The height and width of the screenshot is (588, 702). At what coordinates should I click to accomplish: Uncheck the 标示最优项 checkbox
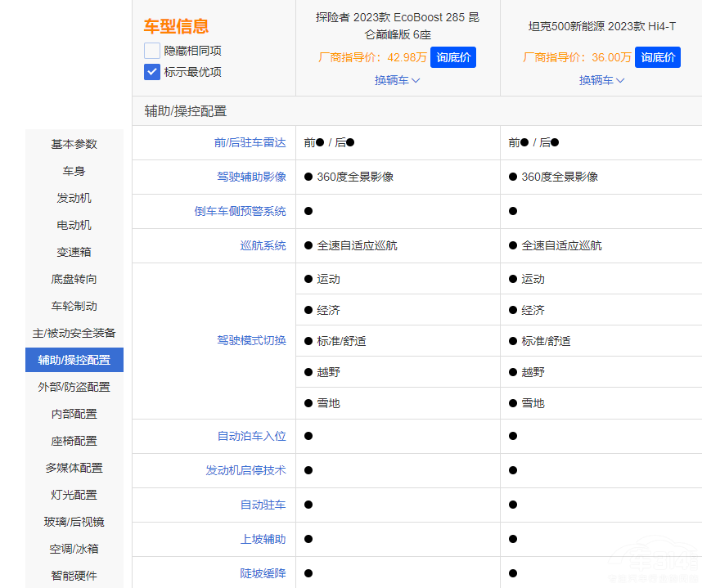point(151,72)
